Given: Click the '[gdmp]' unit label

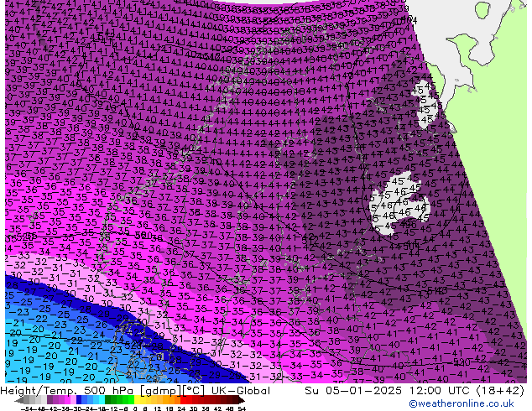Looking at the screenshot, I should (x=160, y=391).
